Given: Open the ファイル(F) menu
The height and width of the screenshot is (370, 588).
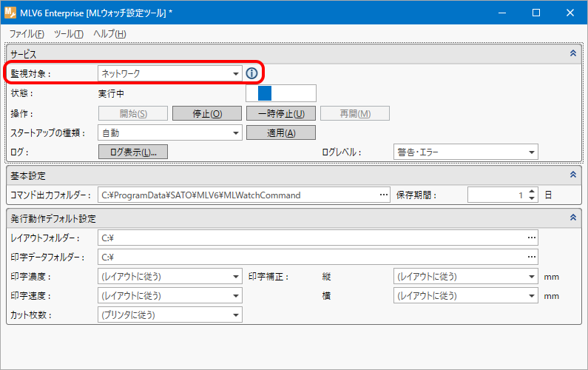Looking at the screenshot, I should (x=27, y=34).
